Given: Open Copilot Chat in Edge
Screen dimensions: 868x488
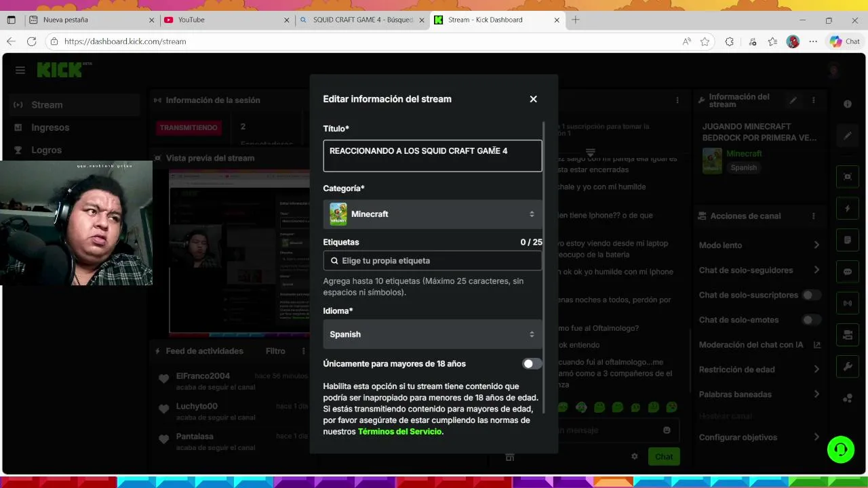Looking at the screenshot, I should [x=845, y=41].
